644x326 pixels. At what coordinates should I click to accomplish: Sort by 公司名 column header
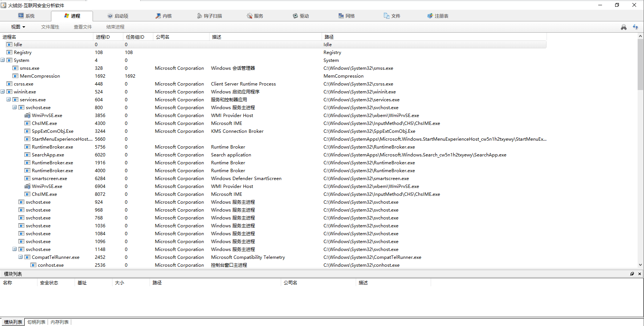[x=181, y=37]
